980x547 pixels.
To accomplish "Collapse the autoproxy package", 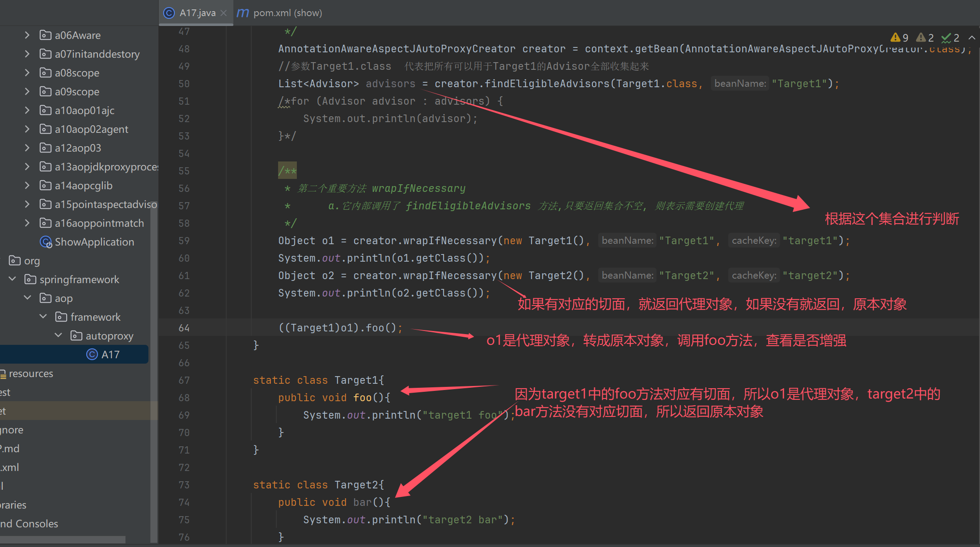I will (58, 335).
